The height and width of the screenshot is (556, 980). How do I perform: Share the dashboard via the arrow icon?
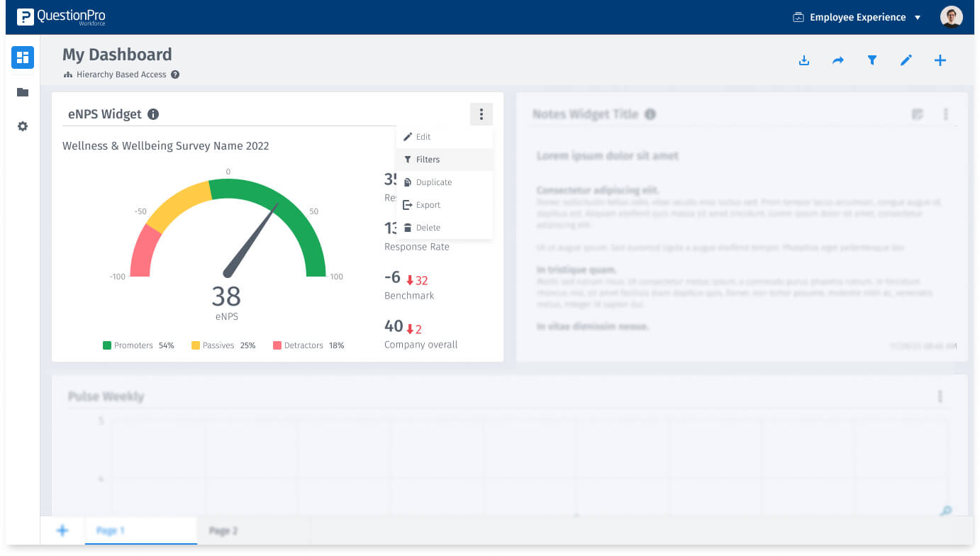(838, 60)
